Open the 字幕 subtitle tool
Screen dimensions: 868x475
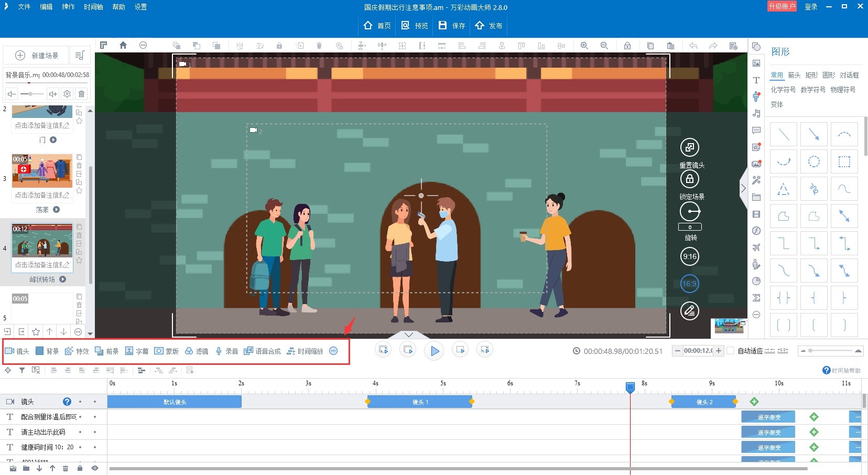click(137, 351)
